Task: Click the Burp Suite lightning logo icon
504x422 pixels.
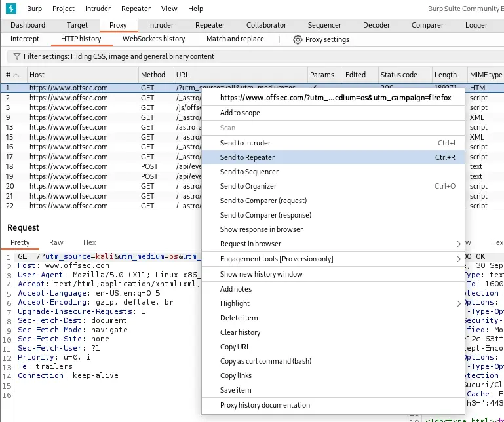Action: coord(10,9)
